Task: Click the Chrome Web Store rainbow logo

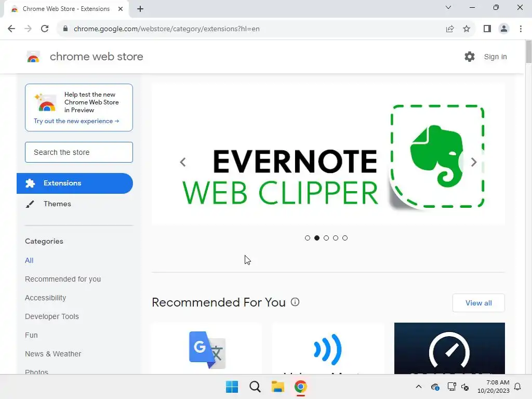Action: click(33, 57)
